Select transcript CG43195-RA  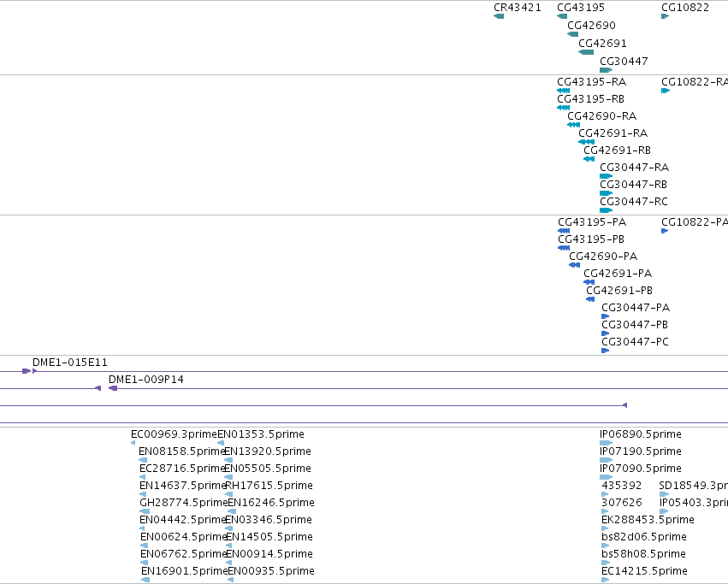[x=591, y=82]
